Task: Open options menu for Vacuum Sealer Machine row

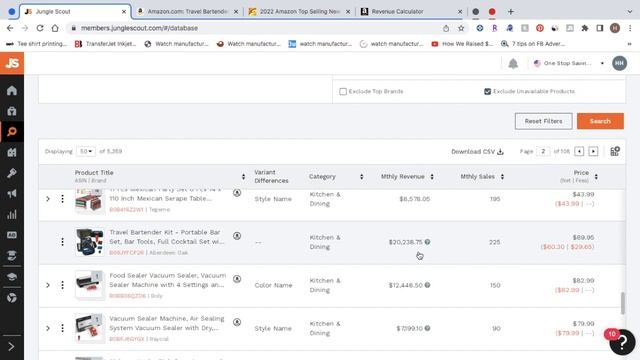Action: click(x=62, y=328)
